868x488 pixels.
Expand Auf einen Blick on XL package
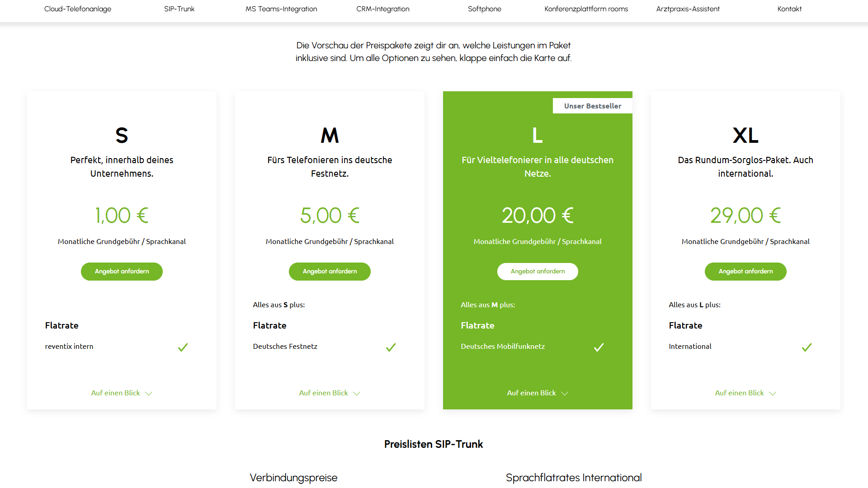point(745,393)
